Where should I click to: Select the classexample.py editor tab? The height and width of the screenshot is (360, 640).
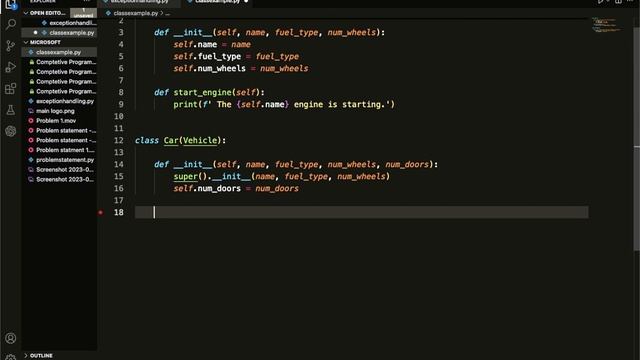pyautogui.click(x=217, y=2)
